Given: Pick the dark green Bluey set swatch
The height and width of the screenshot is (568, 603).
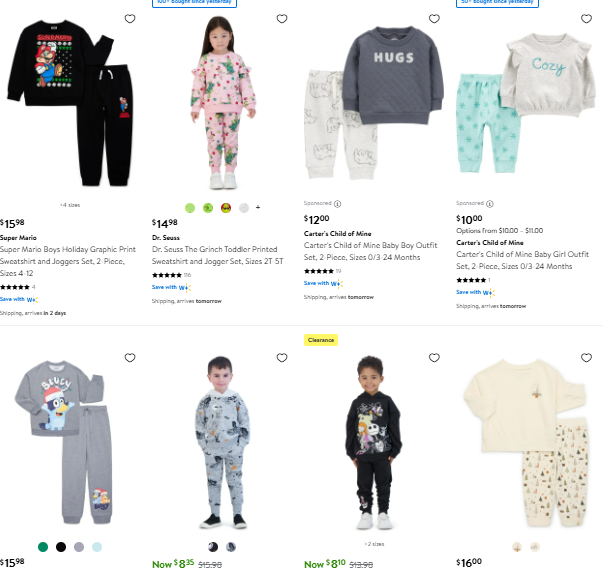Looking at the screenshot, I should tap(43, 547).
